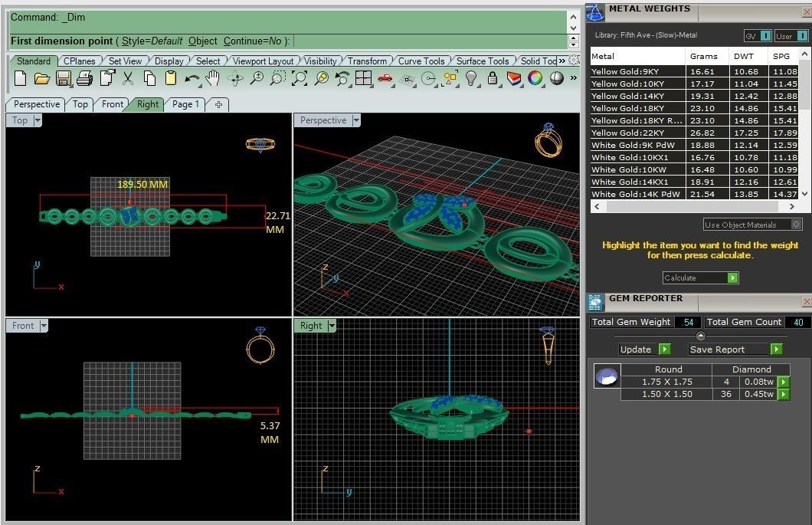
Task: Select the Perspective viewport tab
Action: coord(36,104)
